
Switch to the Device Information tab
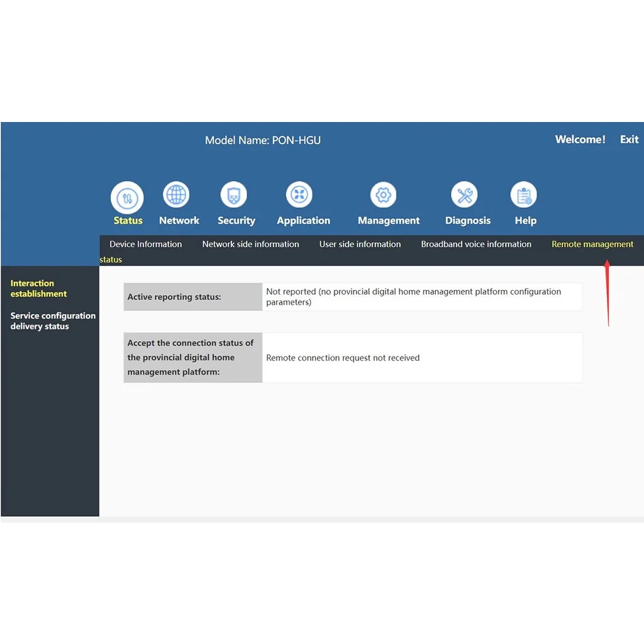[145, 244]
